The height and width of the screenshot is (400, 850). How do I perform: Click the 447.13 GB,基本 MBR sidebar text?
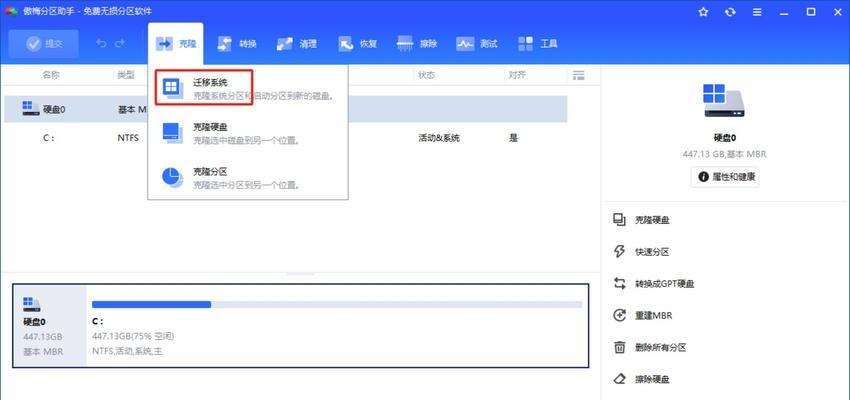(x=725, y=154)
